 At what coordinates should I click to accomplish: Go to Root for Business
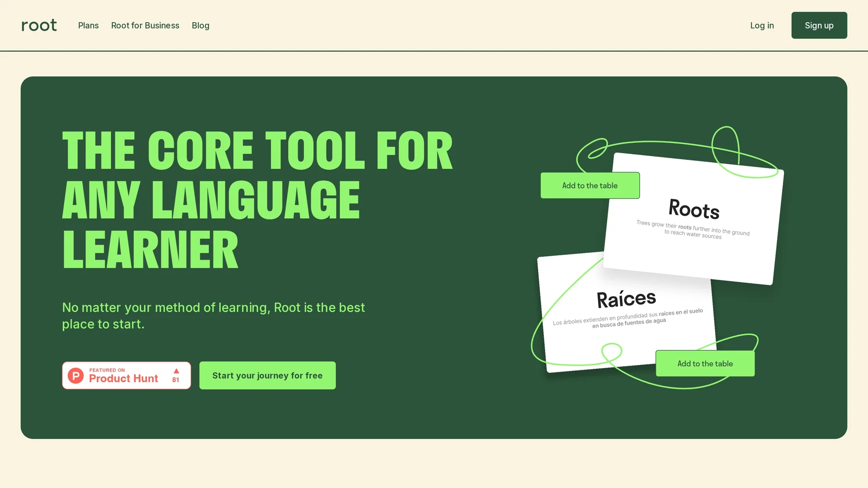pos(145,26)
